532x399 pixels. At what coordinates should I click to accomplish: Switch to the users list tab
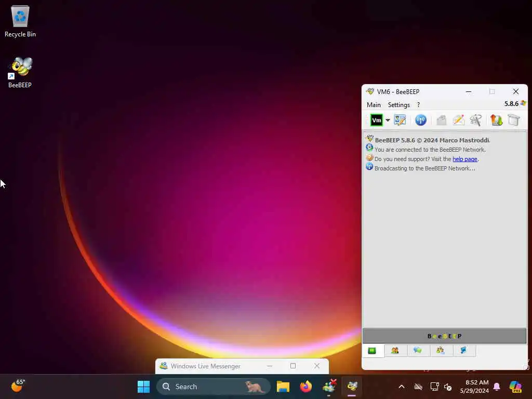coord(395,351)
